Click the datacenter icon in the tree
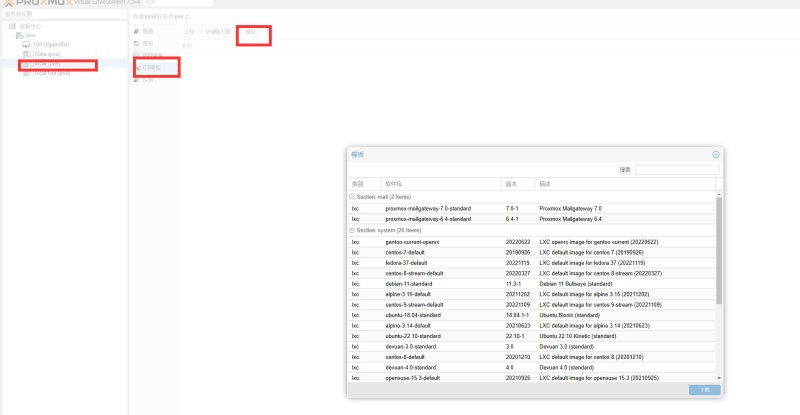The width and height of the screenshot is (800, 415). (x=13, y=26)
